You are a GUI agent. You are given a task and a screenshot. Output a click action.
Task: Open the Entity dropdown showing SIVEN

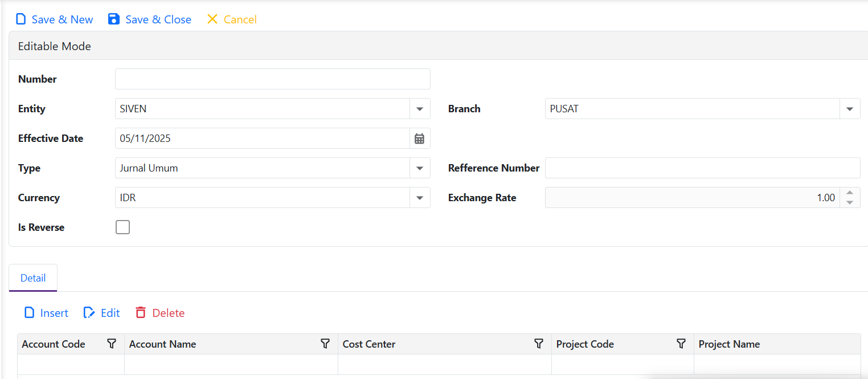420,109
